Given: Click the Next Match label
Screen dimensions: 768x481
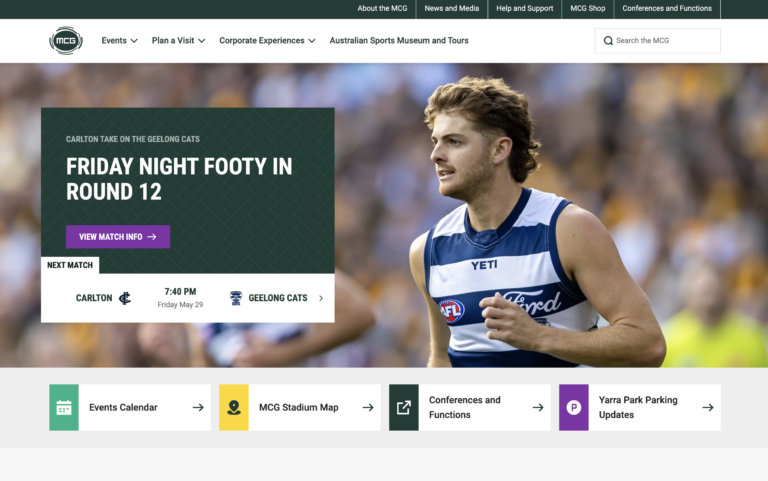Looking at the screenshot, I should coord(70,265).
